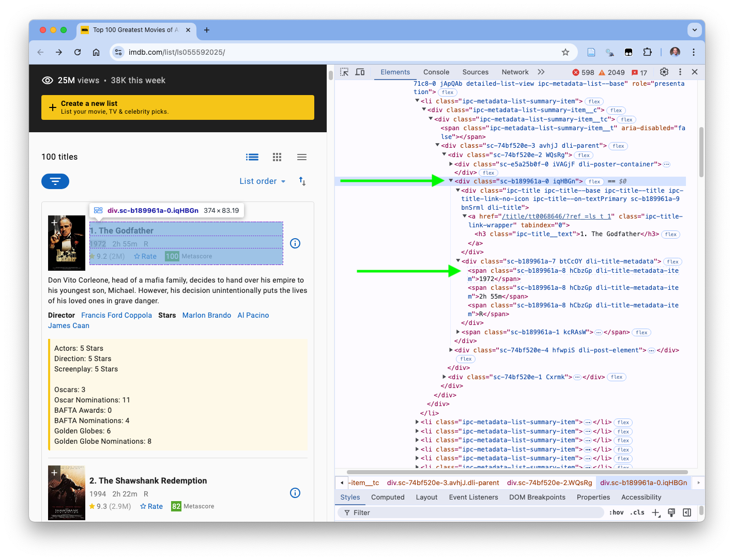Switch to compact list view
Screen dimensions: 734x560
tap(302, 157)
